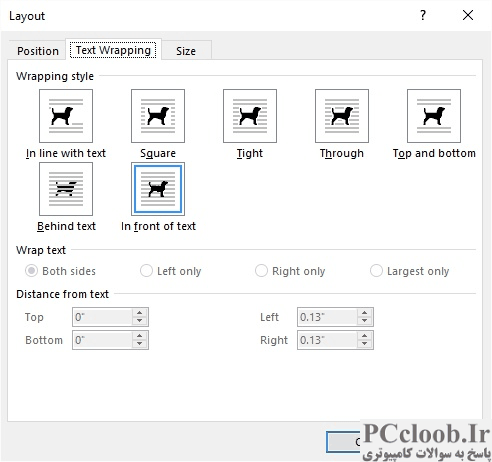Click the Top and bottom label
The image size is (492, 462).
pyautogui.click(x=434, y=153)
